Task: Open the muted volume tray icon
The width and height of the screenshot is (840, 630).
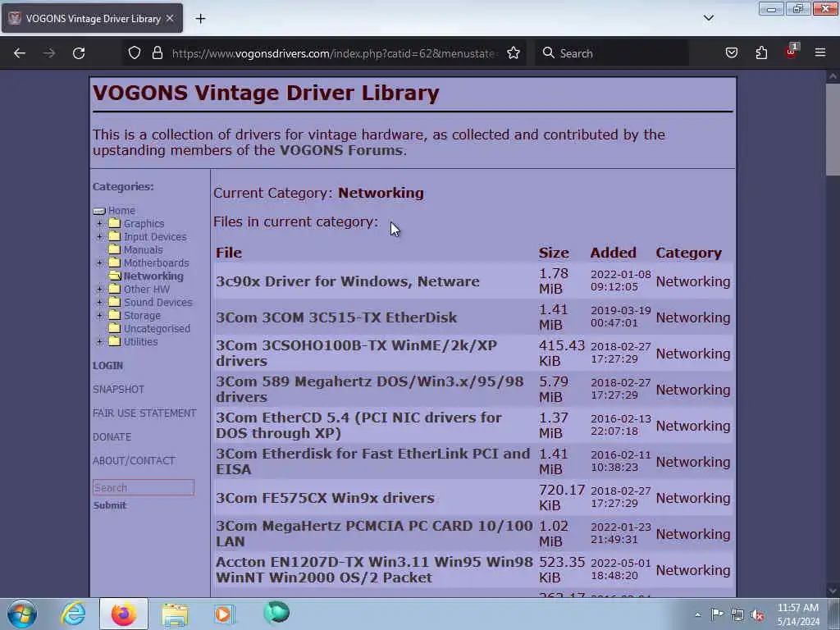Action: 757,614
